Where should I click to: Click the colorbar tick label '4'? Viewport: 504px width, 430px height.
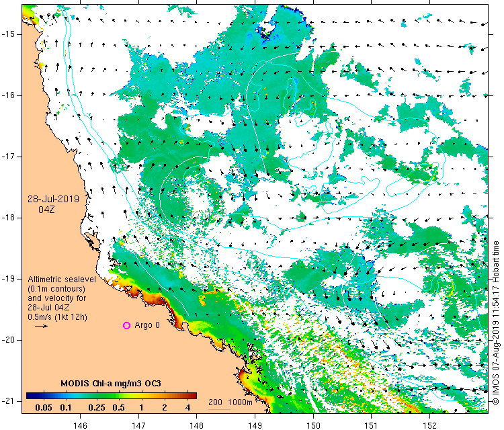[x=188, y=408]
